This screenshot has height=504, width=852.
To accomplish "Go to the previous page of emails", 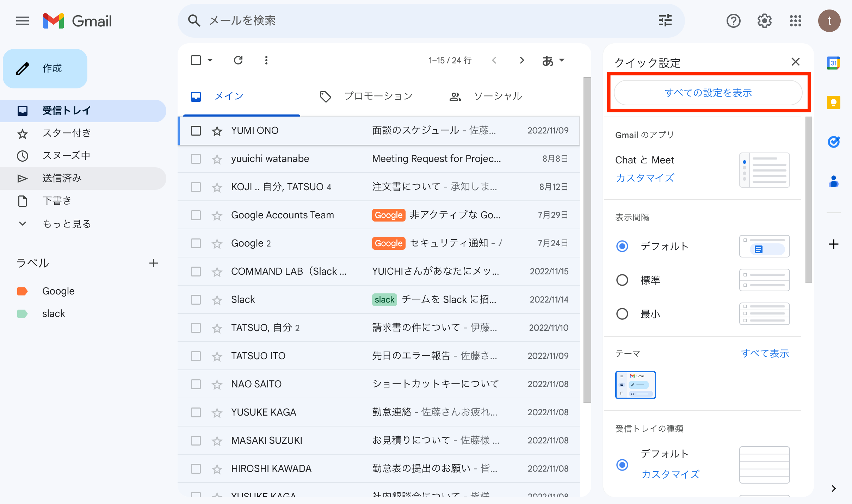I will point(494,60).
